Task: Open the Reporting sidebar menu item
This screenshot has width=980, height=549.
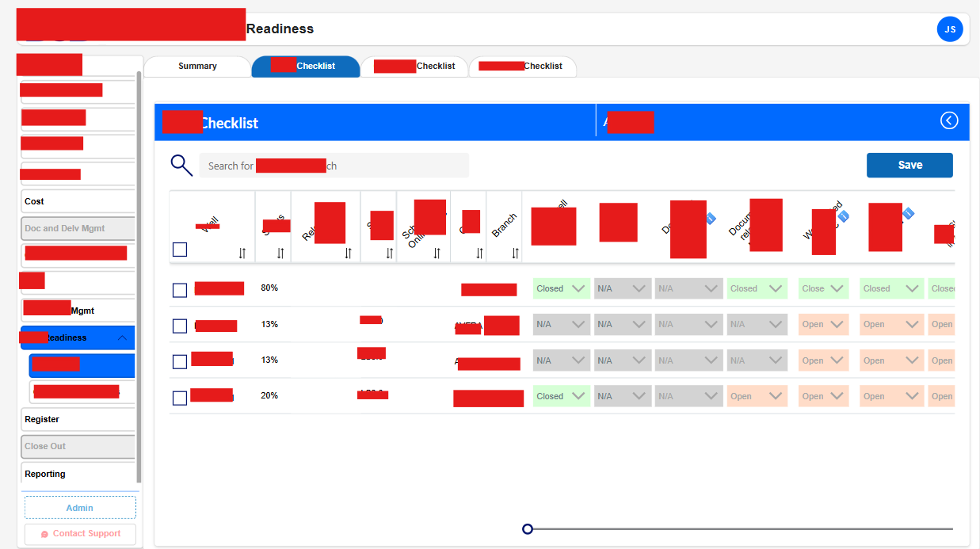Action: coord(45,474)
